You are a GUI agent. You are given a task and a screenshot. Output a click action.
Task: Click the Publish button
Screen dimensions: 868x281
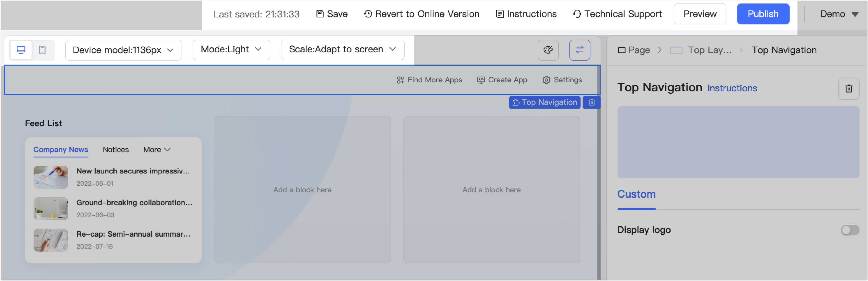pos(763,14)
